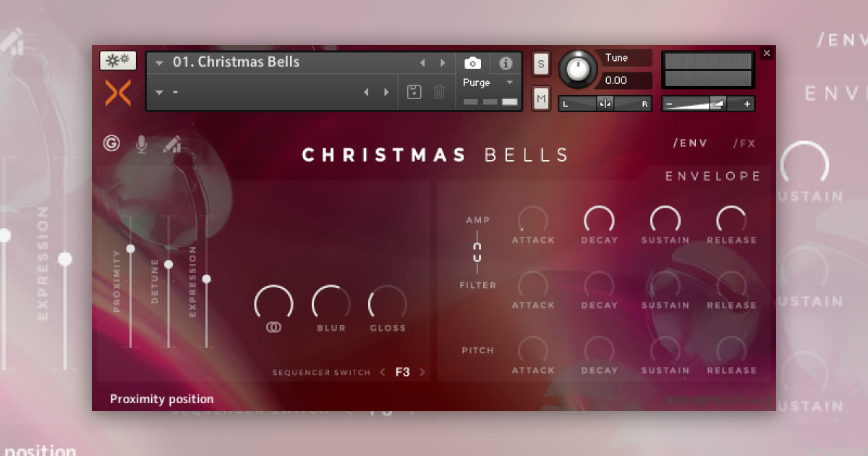Viewport: 868px width, 456px height.
Task: Mute the instrument with the M button
Action: 540,98
